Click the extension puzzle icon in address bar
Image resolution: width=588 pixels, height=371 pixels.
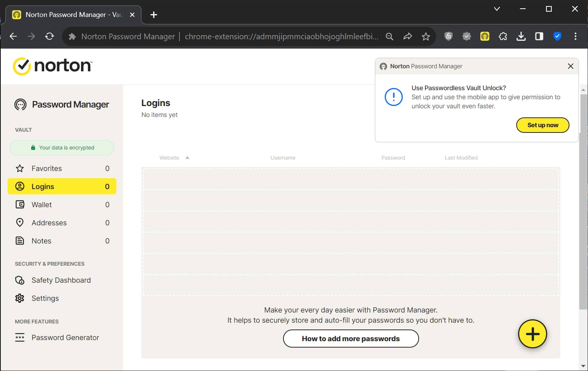[x=72, y=36]
